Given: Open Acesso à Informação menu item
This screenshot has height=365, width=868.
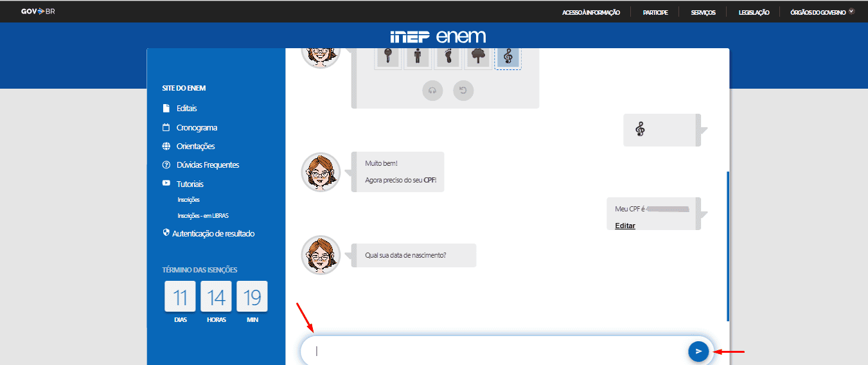Looking at the screenshot, I should point(590,12).
